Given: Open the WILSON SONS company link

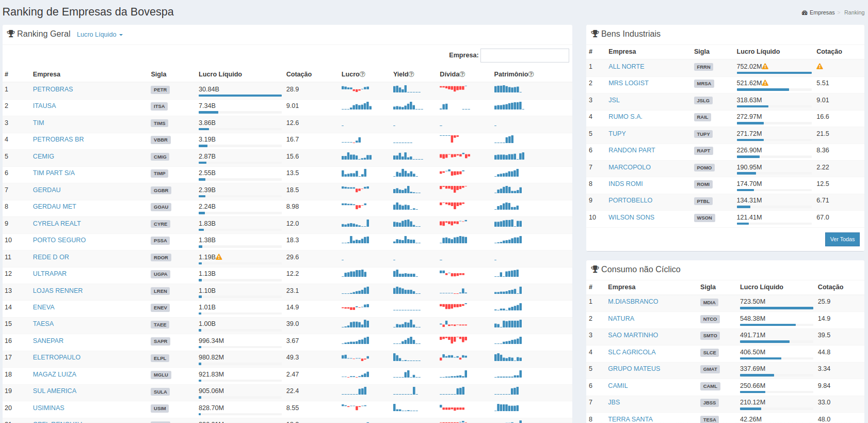Looking at the screenshot, I should point(631,217).
